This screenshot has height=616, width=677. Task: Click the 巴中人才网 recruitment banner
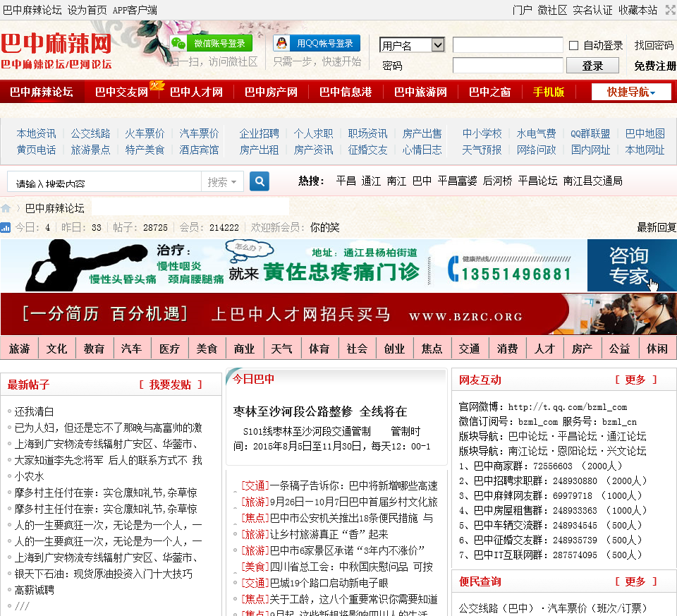point(338,314)
